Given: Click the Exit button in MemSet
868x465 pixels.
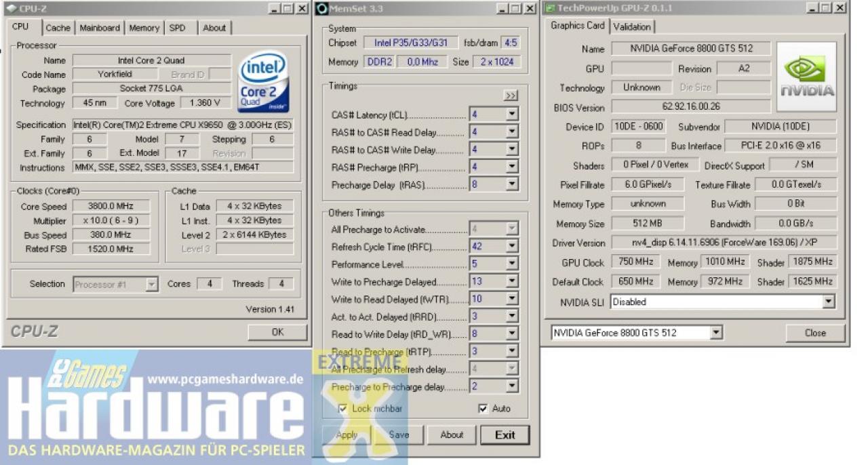Looking at the screenshot, I should (505, 435).
